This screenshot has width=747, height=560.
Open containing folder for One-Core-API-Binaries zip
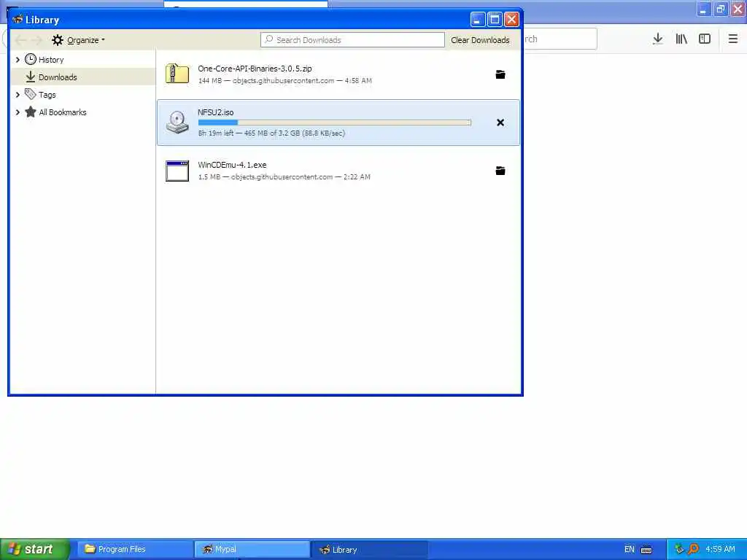coord(500,74)
